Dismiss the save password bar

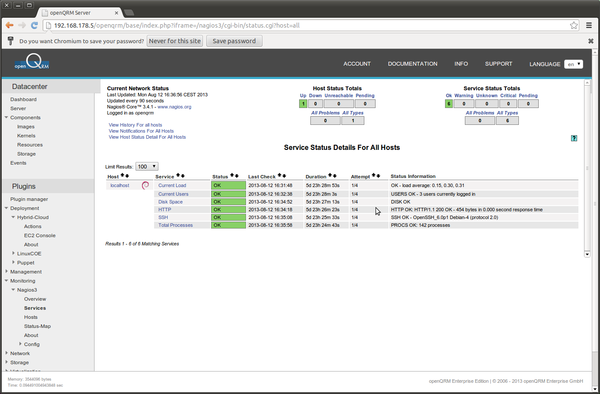click(590, 41)
